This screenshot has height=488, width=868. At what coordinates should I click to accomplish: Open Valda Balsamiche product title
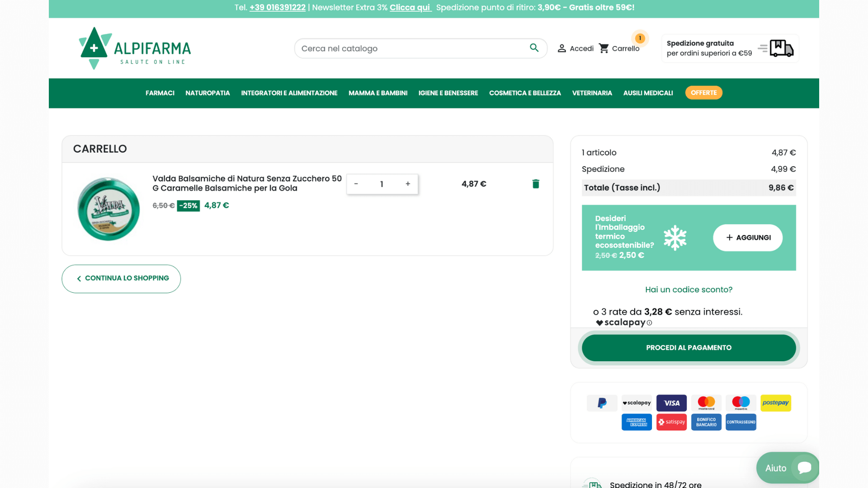(x=247, y=183)
